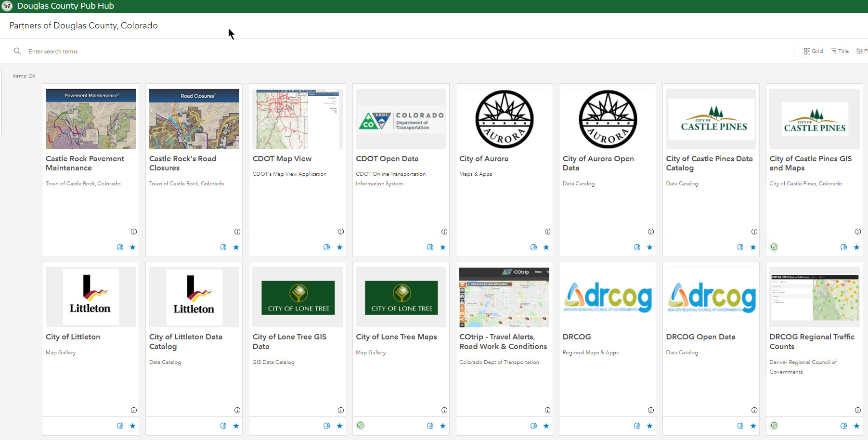The height and width of the screenshot is (440, 868).
Task: Open Castle Rock's Road Closures thumbnail
Action: [194, 119]
